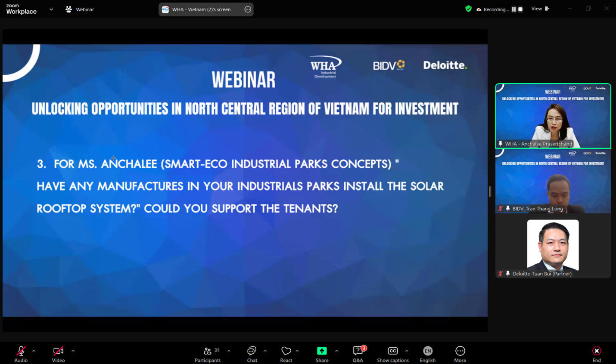The height and width of the screenshot is (364, 616).
Task: Expand the video options chevron
Action: point(73,351)
